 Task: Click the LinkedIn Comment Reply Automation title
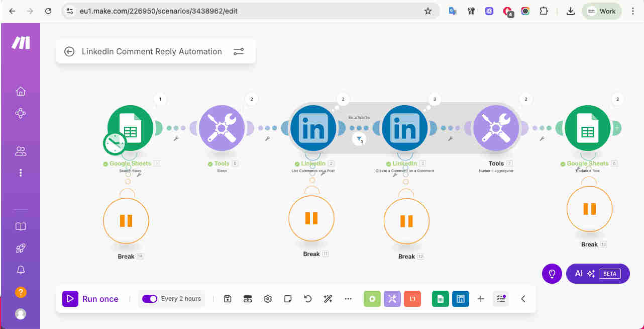(x=152, y=51)
